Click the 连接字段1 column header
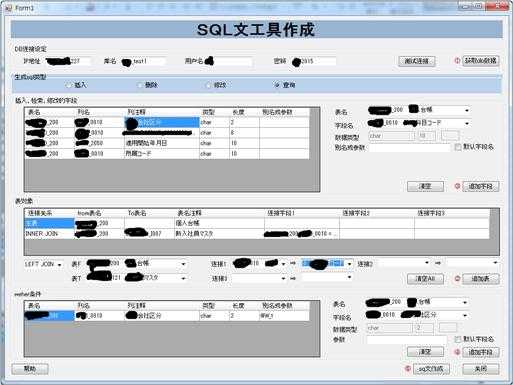 click(x=302, y=213)
